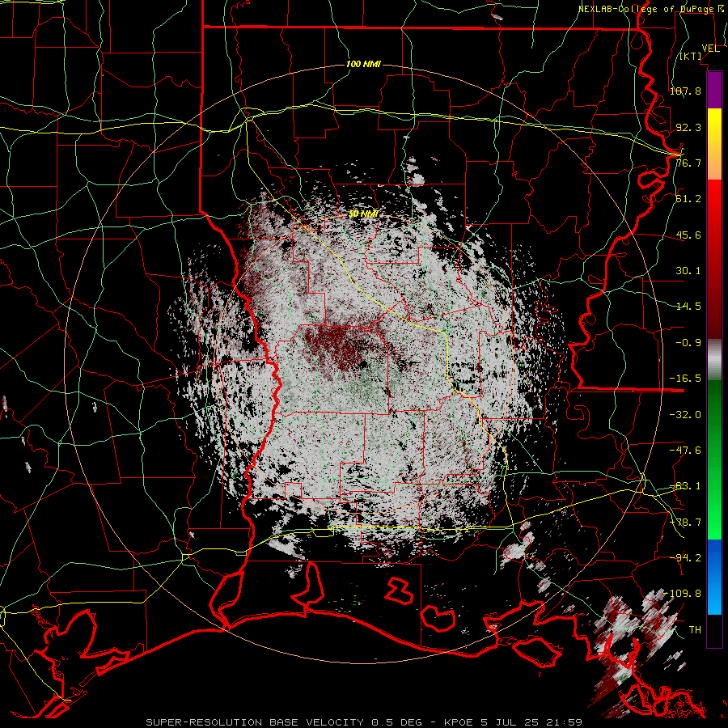Click the VEL legend title
The width and height of the screenshot is (728, 728).
point(710,49)
